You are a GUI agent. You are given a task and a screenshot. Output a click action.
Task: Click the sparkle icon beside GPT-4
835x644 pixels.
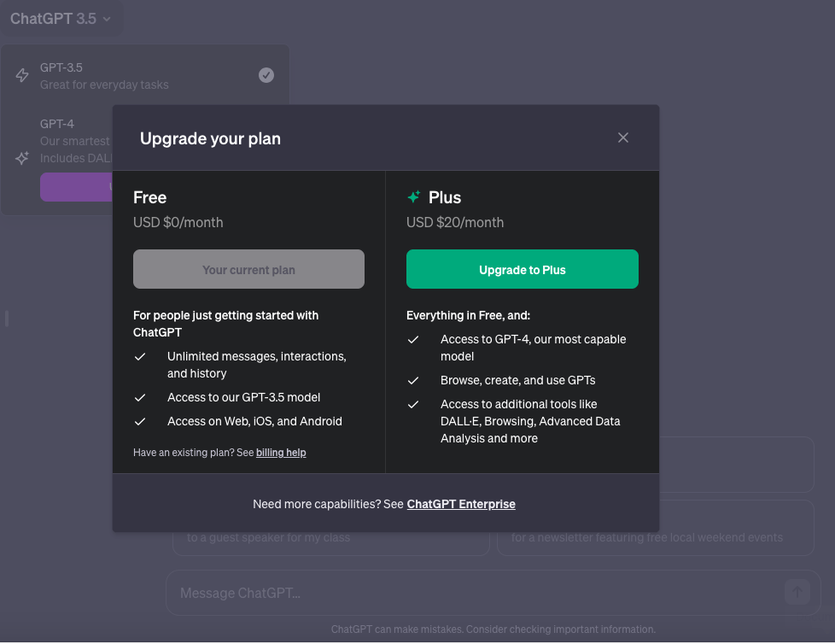[x=23, y=158]
